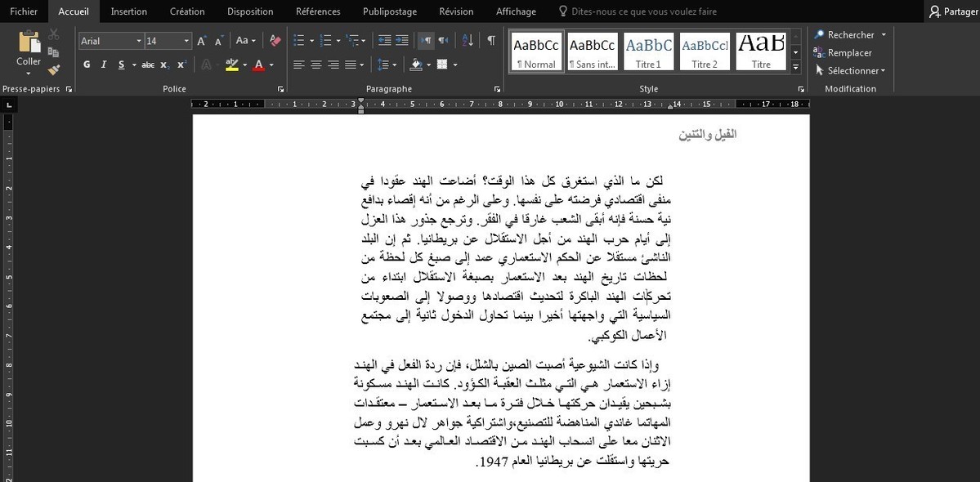Click the text effects outlined A icon

coord(206,65)
